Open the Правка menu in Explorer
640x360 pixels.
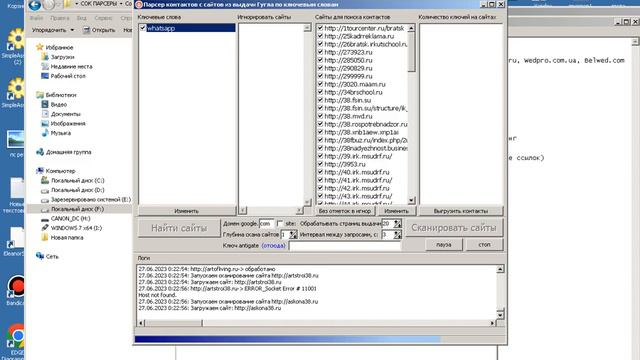pos(60,18)
